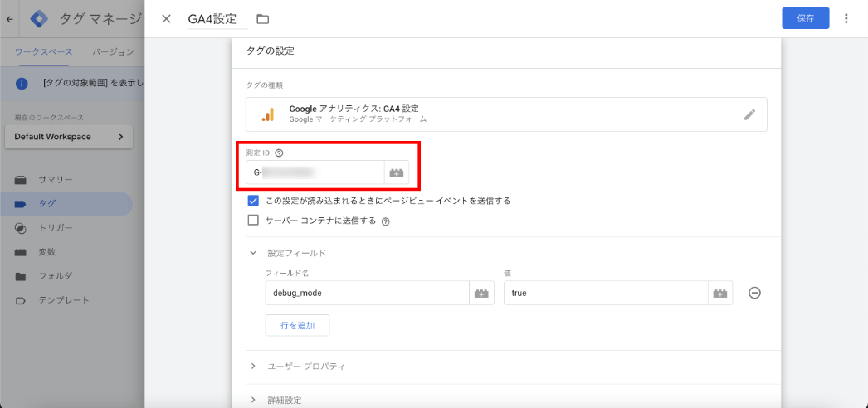Click the blue info icon in banner

pos(22,84)
